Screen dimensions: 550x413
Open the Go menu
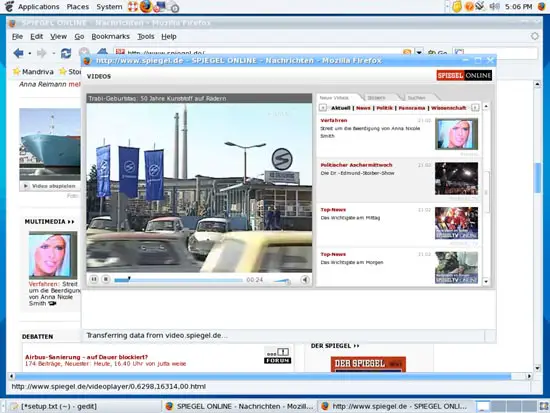point(79,36)
